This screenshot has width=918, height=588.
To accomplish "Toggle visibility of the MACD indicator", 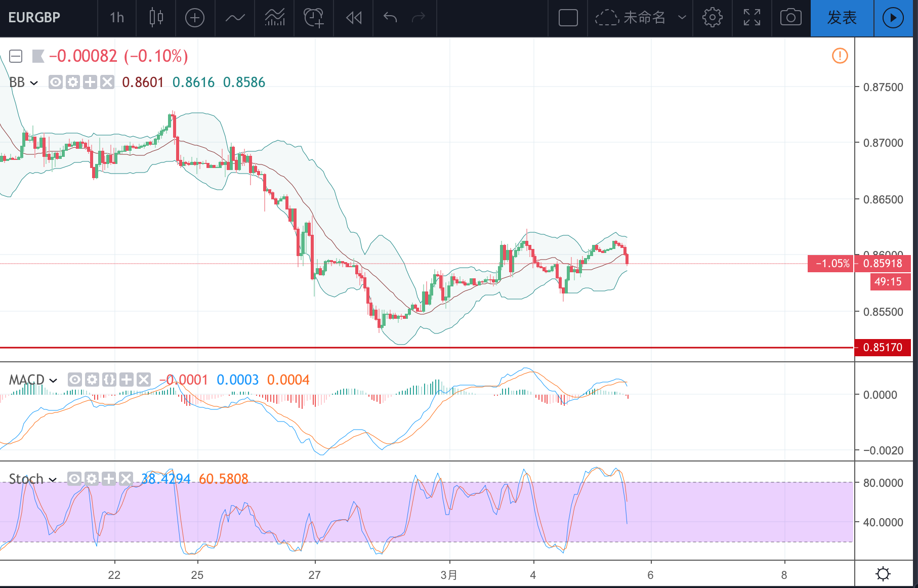I will click(x=75, y=380).
